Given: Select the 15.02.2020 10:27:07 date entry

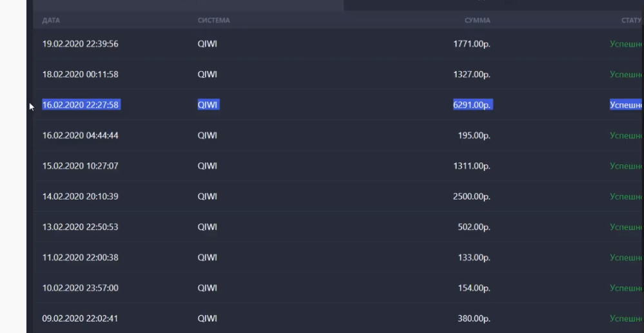Looking at the screenshot, I should pos(80,166).
